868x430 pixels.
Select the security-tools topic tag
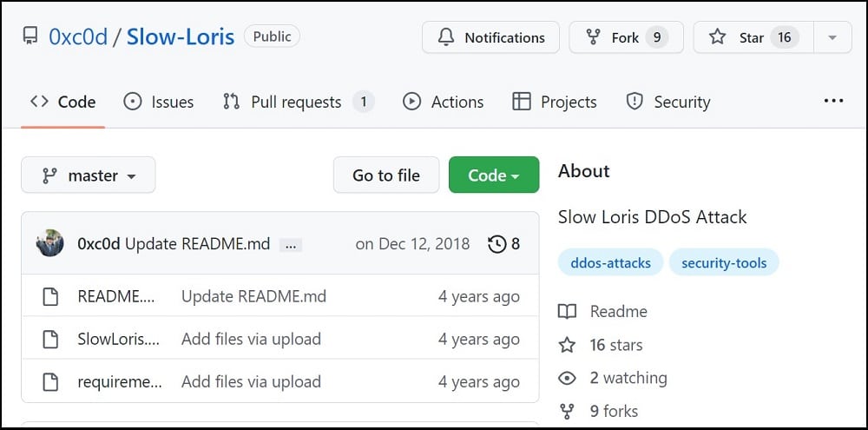(x=724, y=262)
